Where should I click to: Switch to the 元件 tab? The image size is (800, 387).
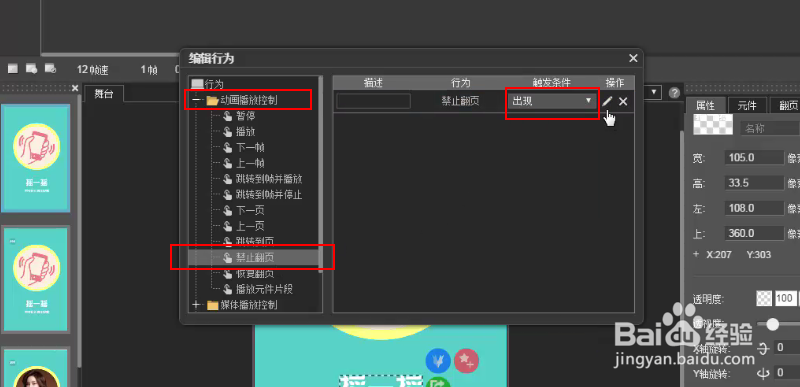(747, 106)
